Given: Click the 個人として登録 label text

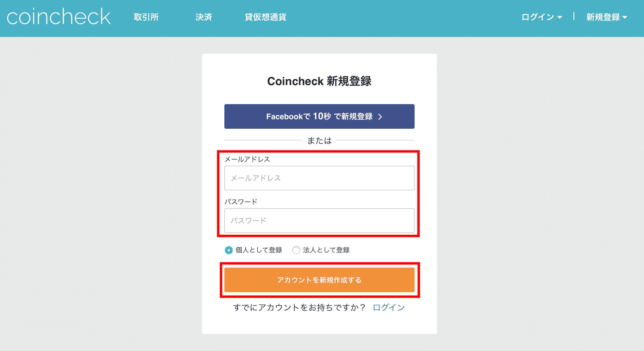Looking at the screenshot, I should point(259,250).
